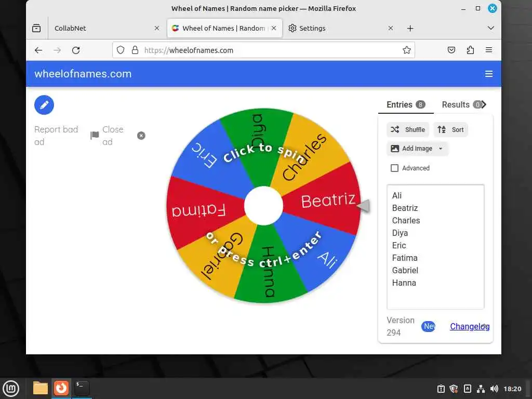Click the entry 'Diya' in list

click(x=400, y=233)
